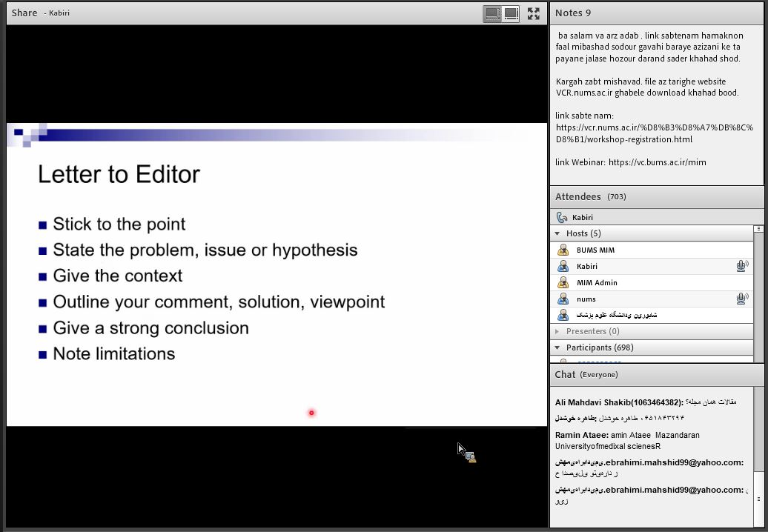Click the phone icon beside Kabiri
The height and width of the screenshot is (532, 768).
[x=562, y=218]
